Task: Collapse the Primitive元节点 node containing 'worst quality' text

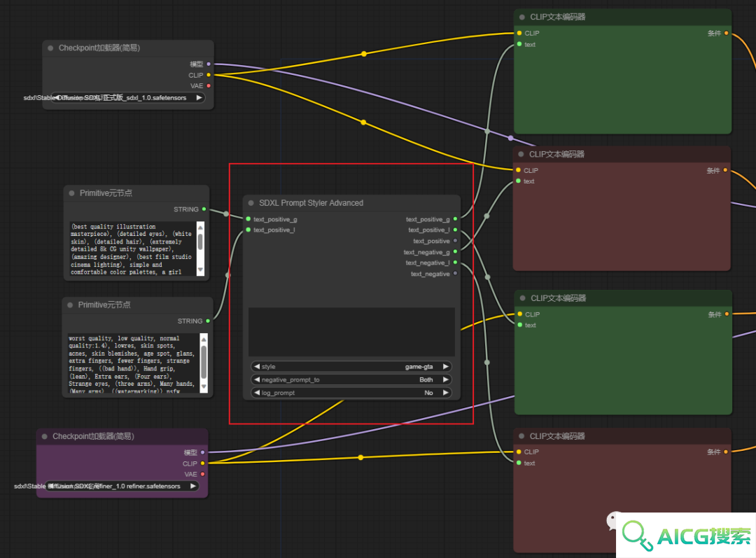Action: point(70,305)
